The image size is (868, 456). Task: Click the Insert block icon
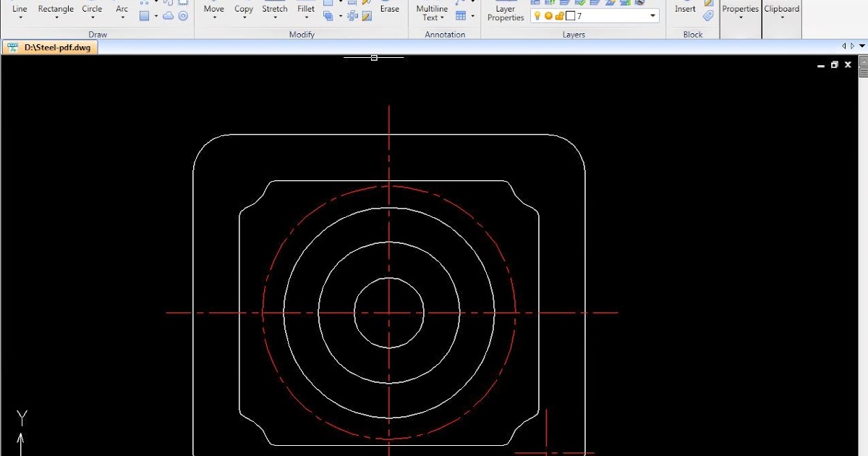click(684, 9)
